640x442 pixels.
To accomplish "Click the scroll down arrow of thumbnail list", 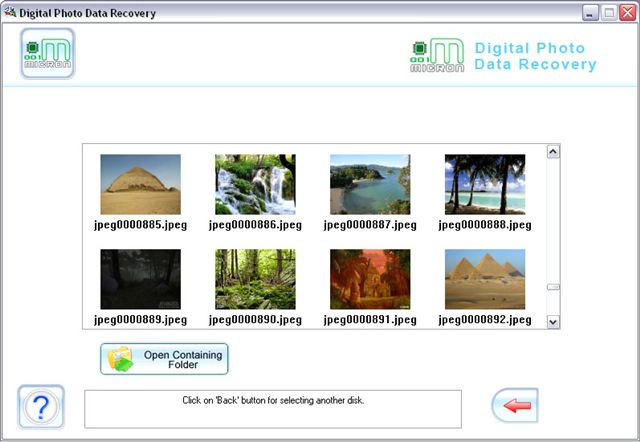I will [553, 322].
